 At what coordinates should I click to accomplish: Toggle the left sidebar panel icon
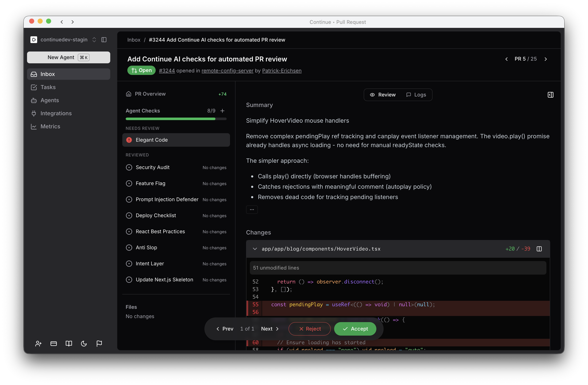[104, 39]
